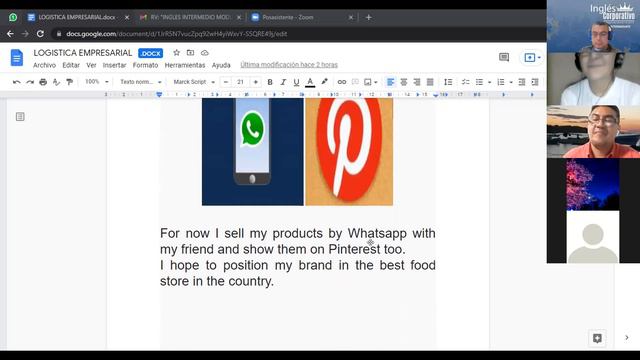This screenshot has height=360, width=640.
Task: Expand numbered list style dropdown
Action: pos(511,82)
